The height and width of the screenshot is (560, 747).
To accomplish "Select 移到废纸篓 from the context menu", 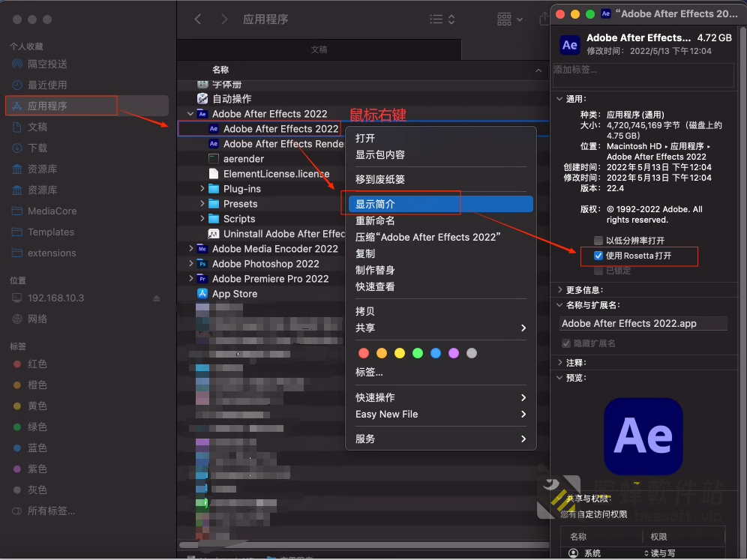I will pyautogui.click(x=441, y=179).
